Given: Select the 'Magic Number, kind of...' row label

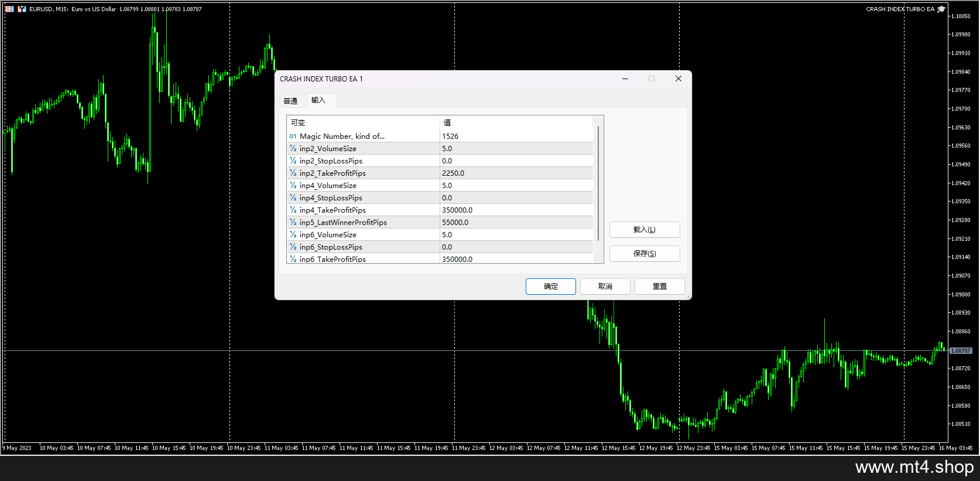Looking at the screenshot, I should (342, 136).
